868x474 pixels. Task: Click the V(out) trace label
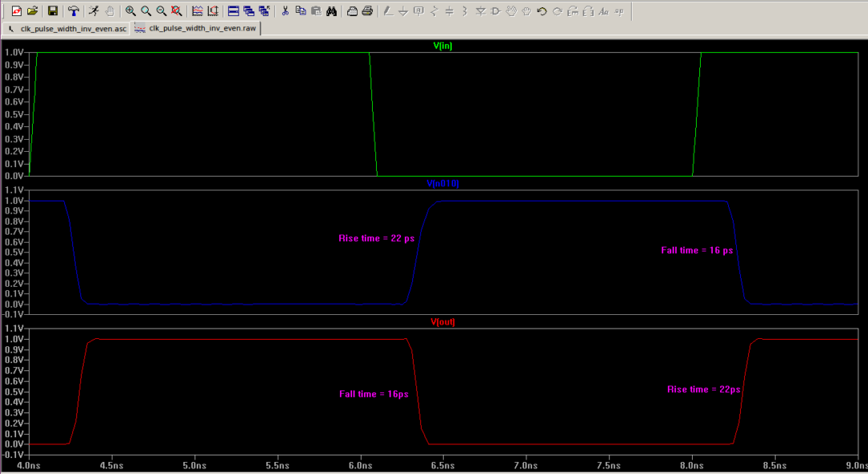442,322
